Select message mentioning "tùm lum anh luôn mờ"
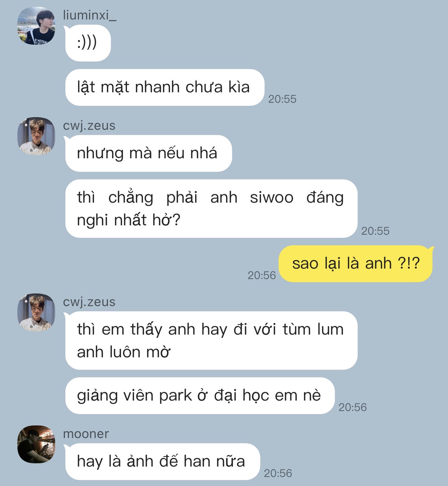Screen dimensions: 448x486 211,340
